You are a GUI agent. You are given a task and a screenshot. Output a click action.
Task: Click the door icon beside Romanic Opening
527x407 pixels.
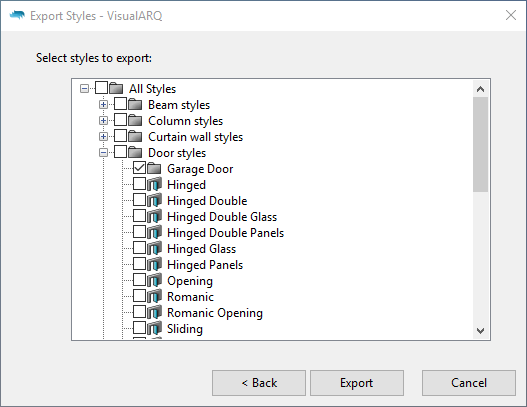(154, 313)
